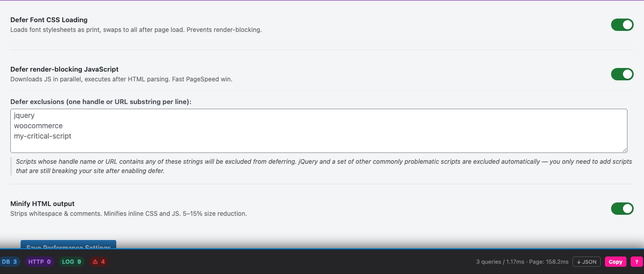
Task: Show the LOG 9 entries panel
Action: click(71, 262)
